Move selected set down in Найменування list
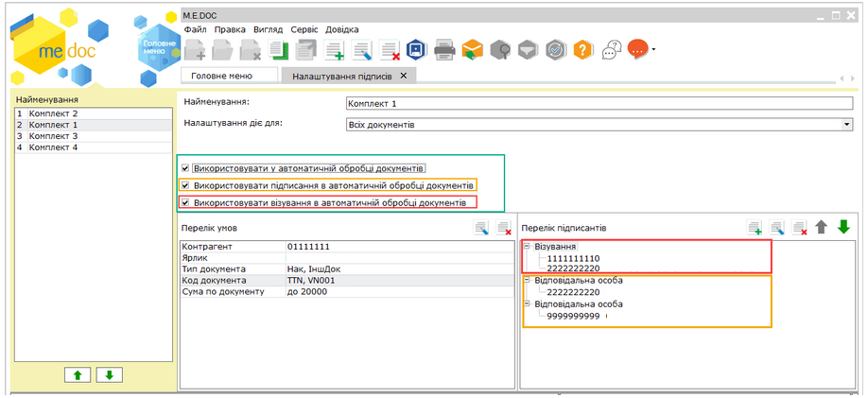Image resolution: width=868 pixels, height=398 pixels. pos(110,374)
